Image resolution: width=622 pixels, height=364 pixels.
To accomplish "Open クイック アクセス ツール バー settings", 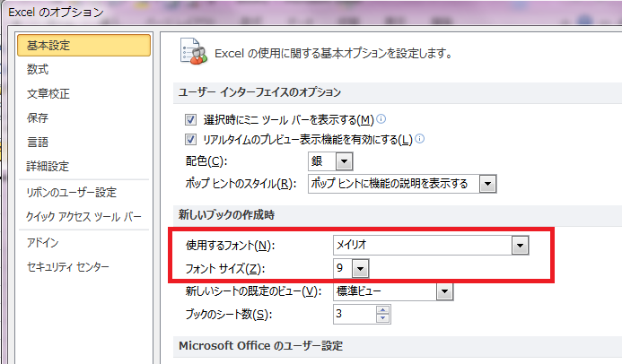I will click(x=83, y=217).
